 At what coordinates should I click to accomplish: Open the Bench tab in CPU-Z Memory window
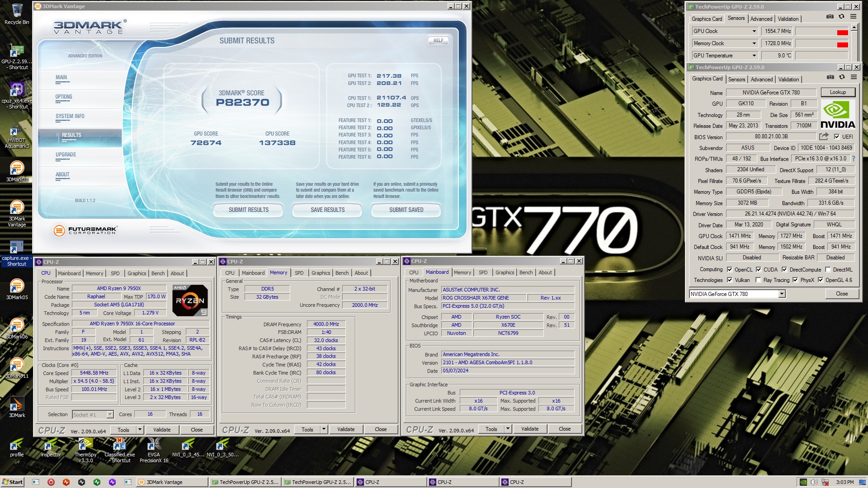tap(342, 273)
